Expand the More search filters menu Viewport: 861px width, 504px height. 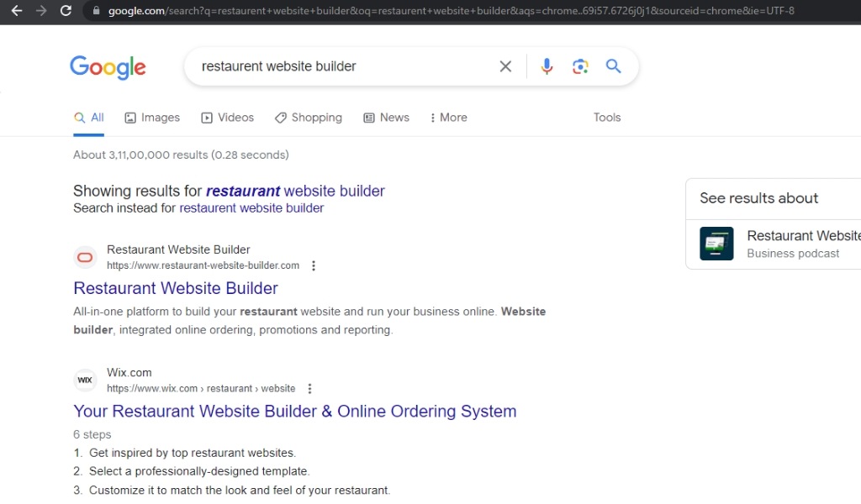coord(448,118)
